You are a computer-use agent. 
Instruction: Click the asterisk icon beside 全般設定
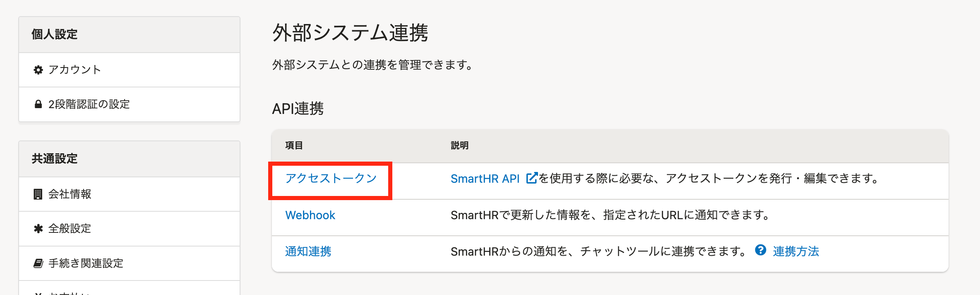[38, 229]
